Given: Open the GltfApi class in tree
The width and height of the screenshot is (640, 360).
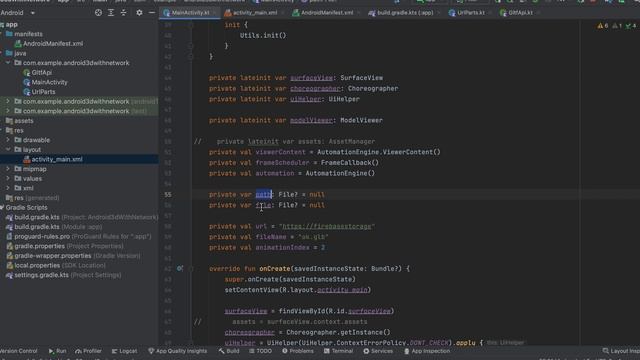Looking at the screenshot, I should 41,73.
